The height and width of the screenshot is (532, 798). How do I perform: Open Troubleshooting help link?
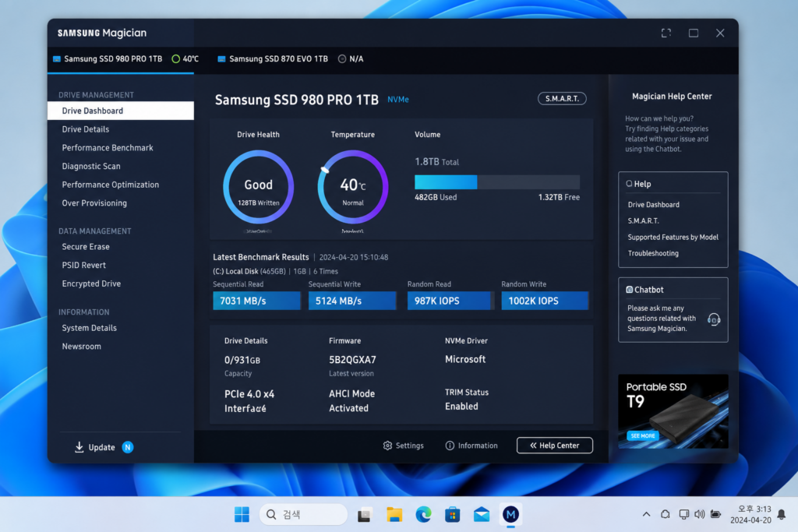(653, 253)
